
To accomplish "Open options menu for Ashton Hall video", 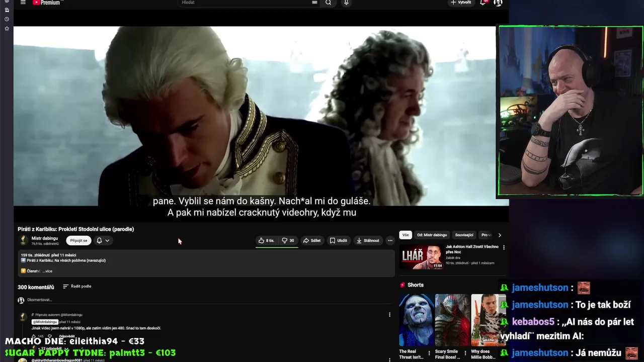I will 504,247.
